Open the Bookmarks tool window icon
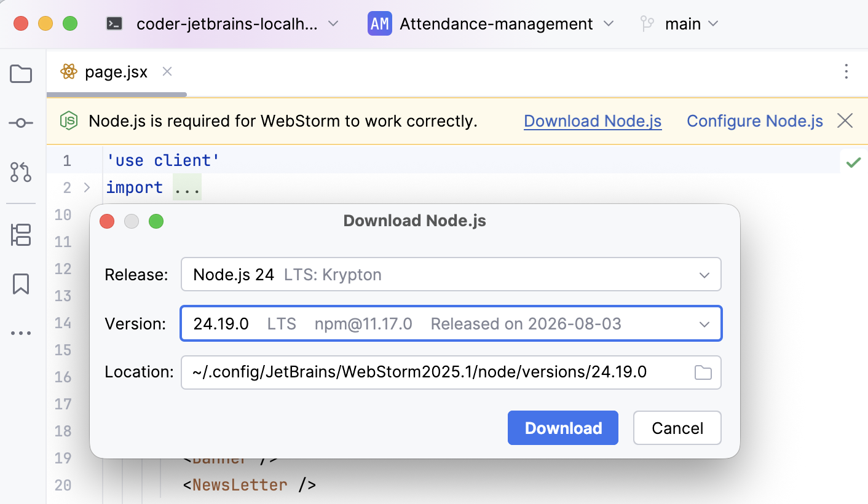Viewport: 868px width, 504px height. tap(21, 284)
